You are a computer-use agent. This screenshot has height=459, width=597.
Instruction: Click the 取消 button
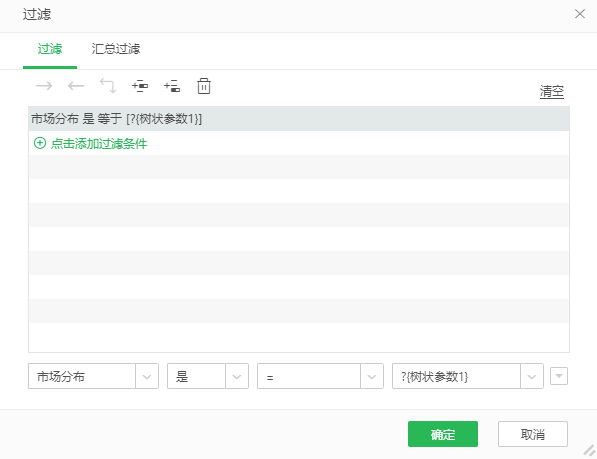pyautogui.click(x=533, y=434)
